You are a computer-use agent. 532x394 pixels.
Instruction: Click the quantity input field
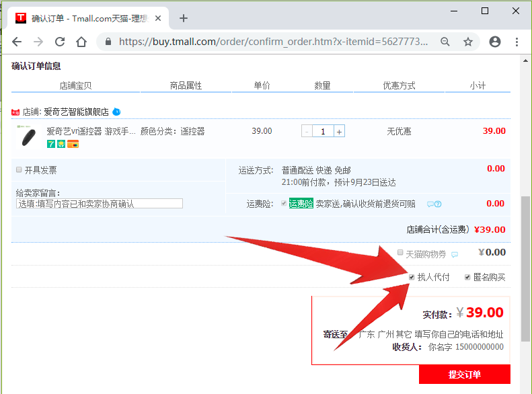coord(323,131)
